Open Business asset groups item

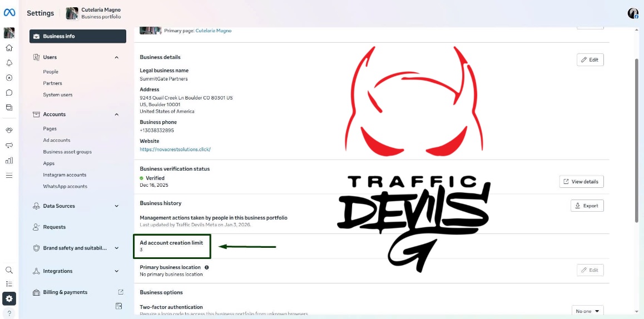point(67,152)
